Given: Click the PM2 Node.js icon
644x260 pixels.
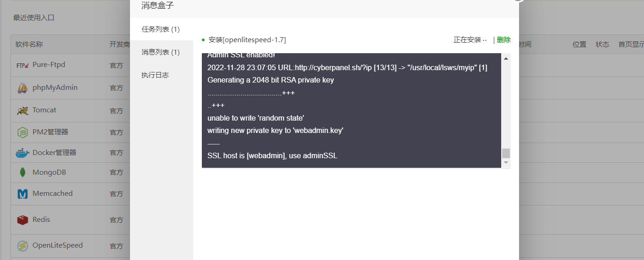Looking at the screenshot, I should point(22,133).
